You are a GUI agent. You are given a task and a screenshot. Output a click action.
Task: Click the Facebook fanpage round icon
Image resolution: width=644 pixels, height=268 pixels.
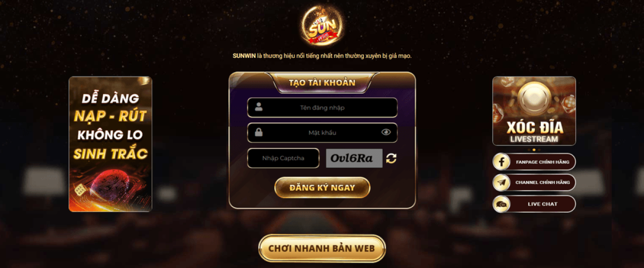(x=502, y=162)
